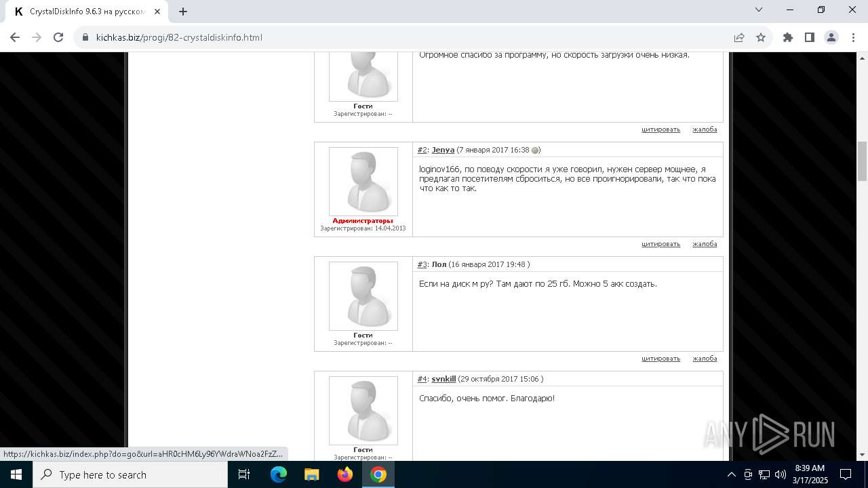Report Jenya's comment (жалоба)
The width and height of the screenshot is (868, 488).
[x=705, y=244]
